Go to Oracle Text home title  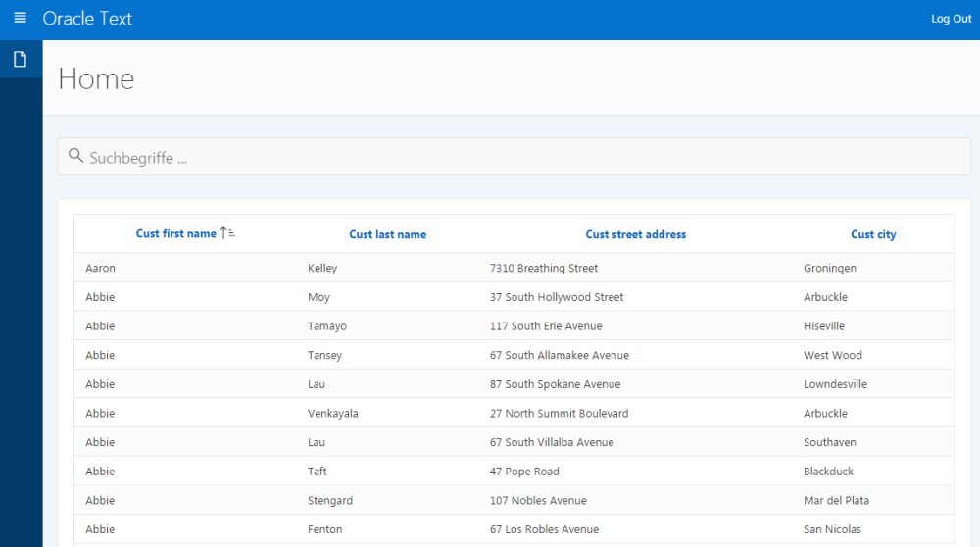(x=87, y=19)
